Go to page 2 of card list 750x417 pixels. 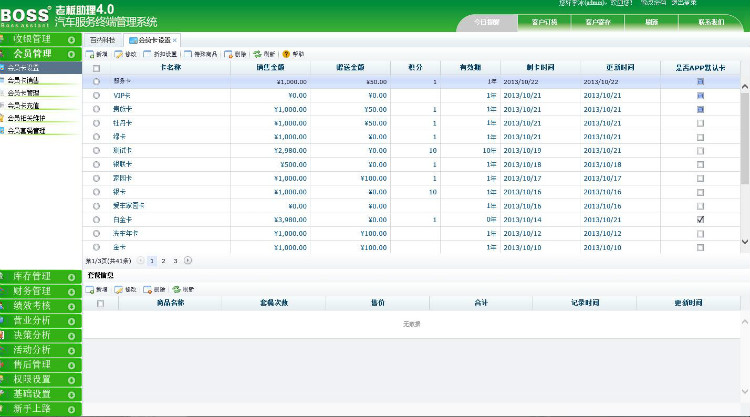click(163, 260)
